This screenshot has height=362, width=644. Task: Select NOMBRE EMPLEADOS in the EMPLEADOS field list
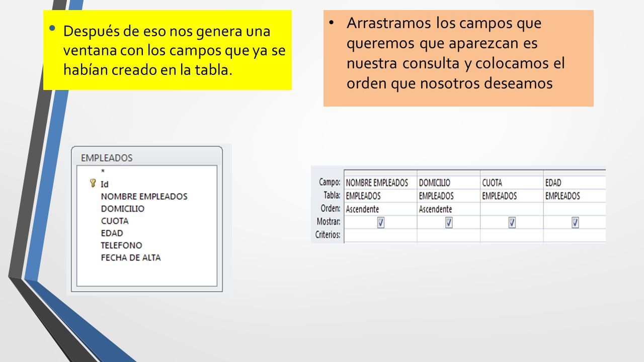click(144, 196)
